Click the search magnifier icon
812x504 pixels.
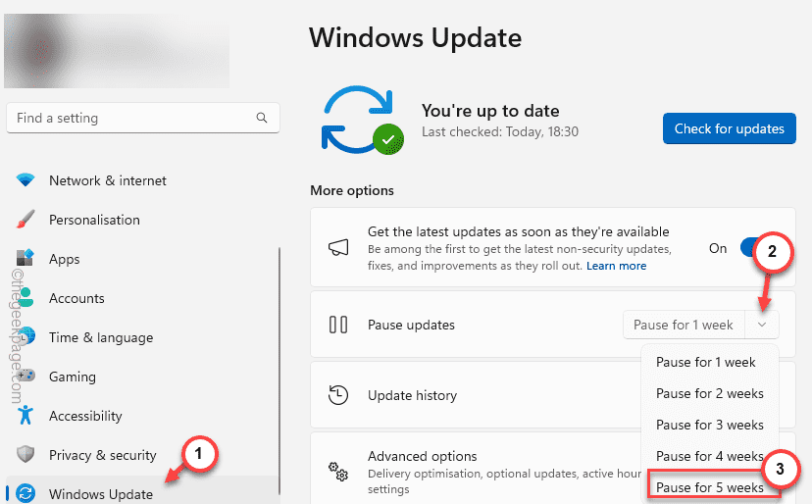click(262, 118)
